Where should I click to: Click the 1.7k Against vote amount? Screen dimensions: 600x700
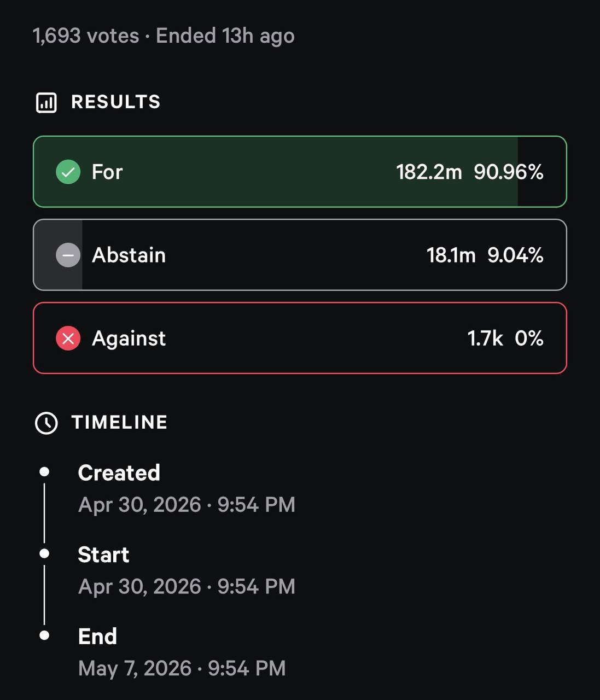pos(485,339)
